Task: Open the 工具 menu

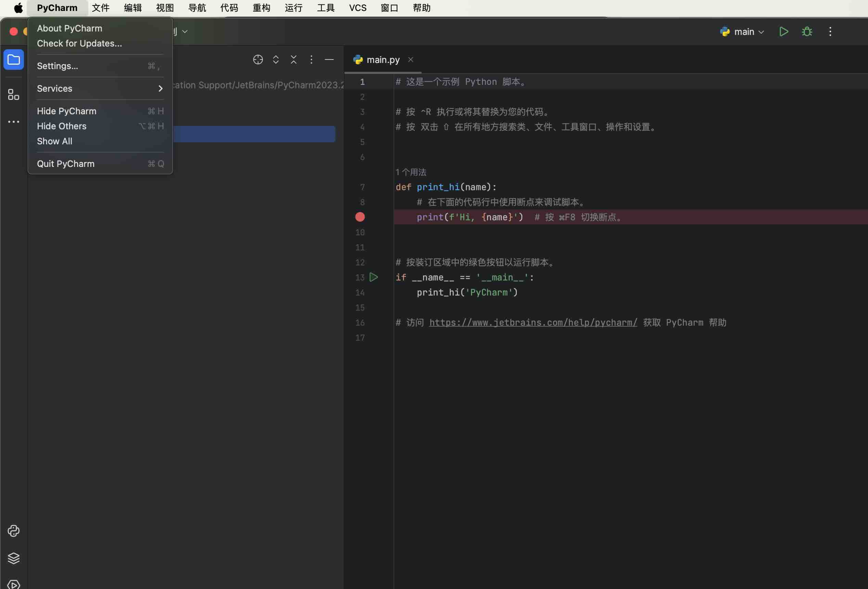Action: [326, 8]
